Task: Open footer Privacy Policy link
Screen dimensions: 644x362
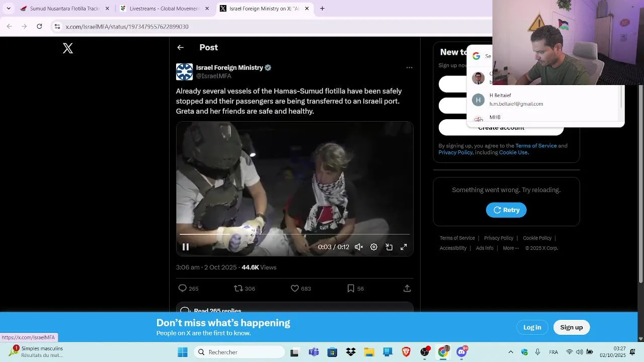Action: tap(499, 238)
